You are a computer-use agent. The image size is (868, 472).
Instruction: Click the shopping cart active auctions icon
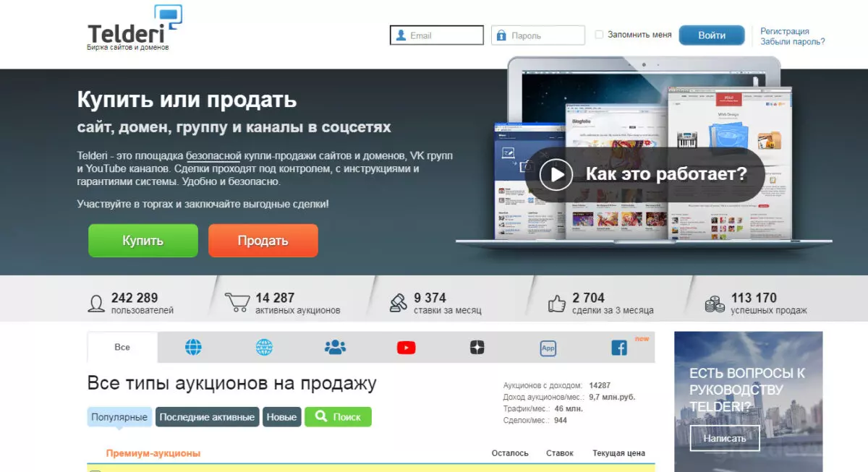[x=237, y=303]
